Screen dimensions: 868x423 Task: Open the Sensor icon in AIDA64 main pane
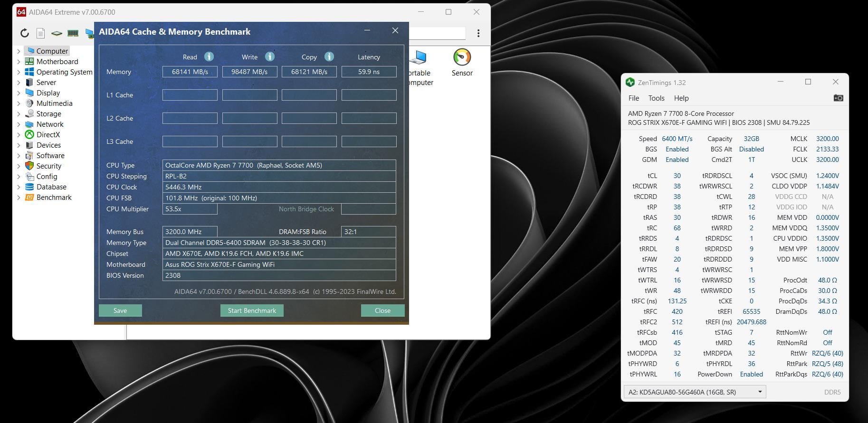pos(462,57)
